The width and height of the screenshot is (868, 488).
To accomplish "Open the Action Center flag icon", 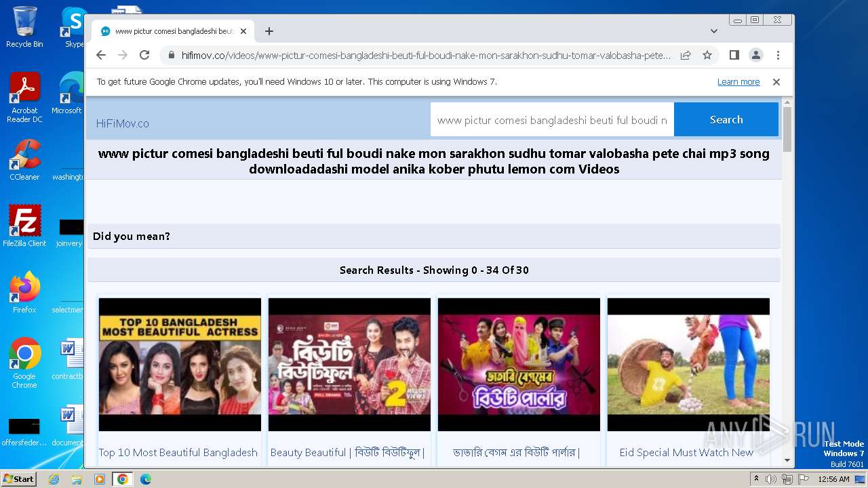I will [804, 479].
